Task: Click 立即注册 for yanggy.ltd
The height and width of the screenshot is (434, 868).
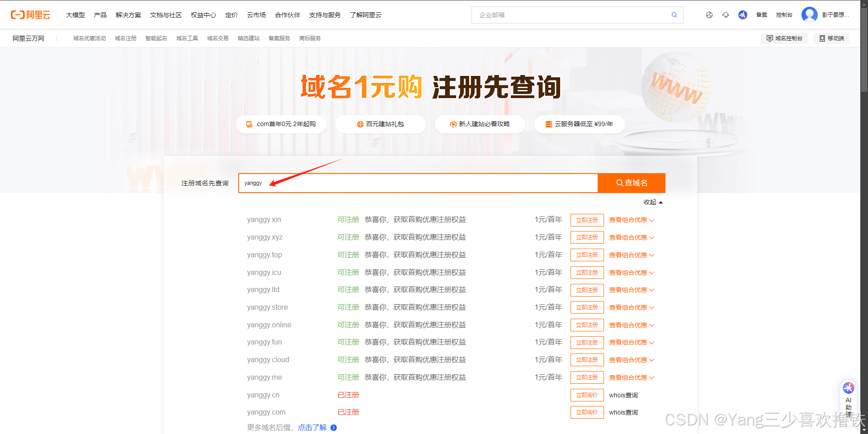Action: pos(587,290)
